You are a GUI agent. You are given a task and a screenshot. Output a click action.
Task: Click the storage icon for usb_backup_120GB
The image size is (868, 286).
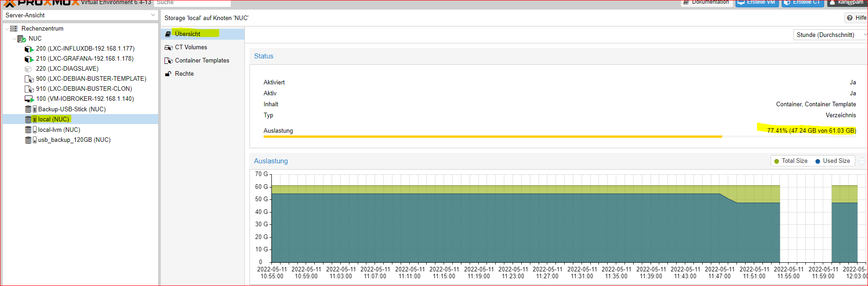tap(31, 140)
